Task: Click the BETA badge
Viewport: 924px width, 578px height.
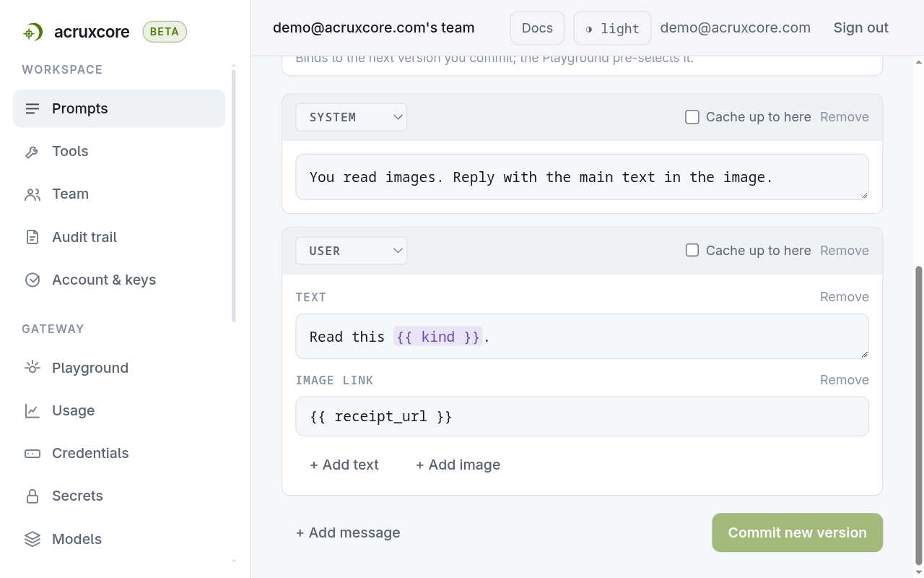Action: [165, 32]
